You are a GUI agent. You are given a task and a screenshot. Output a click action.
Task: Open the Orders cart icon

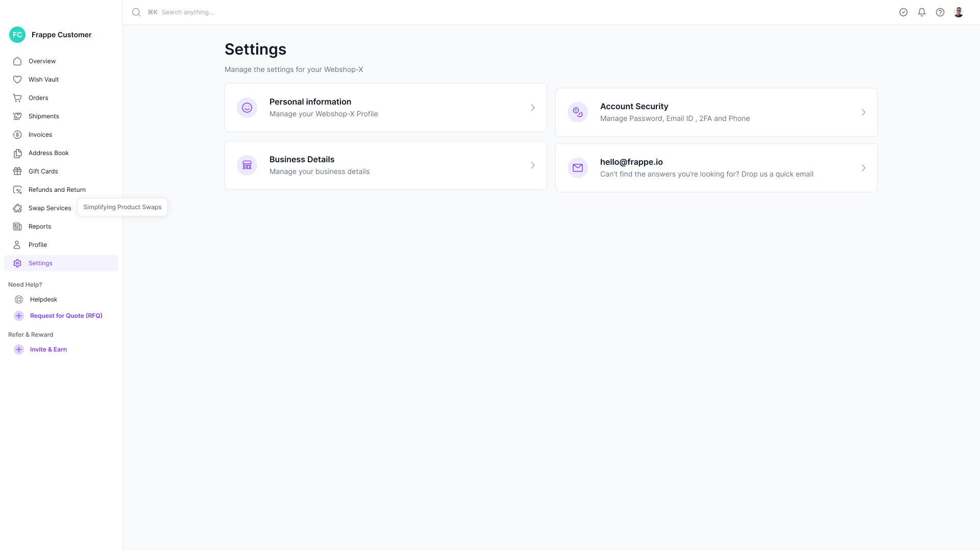[x=17, y=98]
